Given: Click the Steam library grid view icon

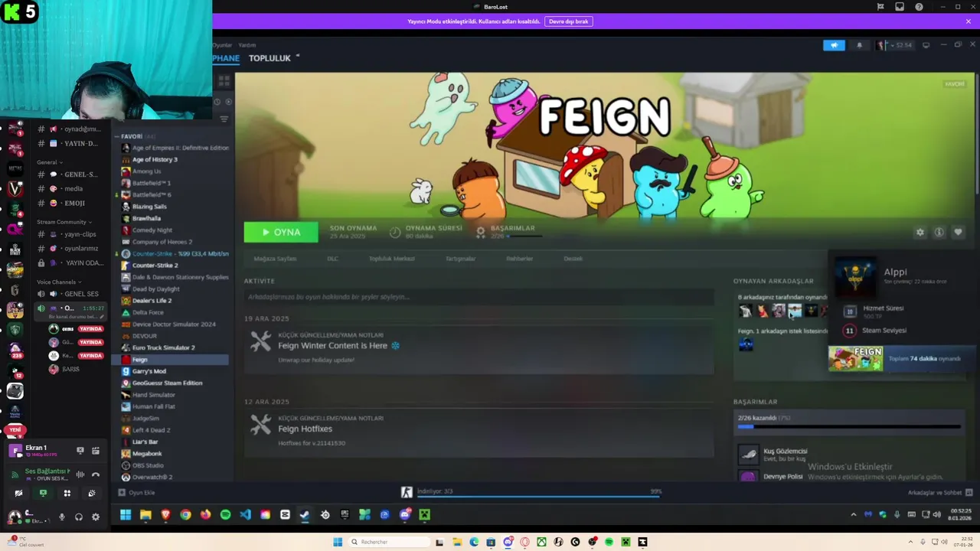Looking at the screenshot, I should coord(224,80).
